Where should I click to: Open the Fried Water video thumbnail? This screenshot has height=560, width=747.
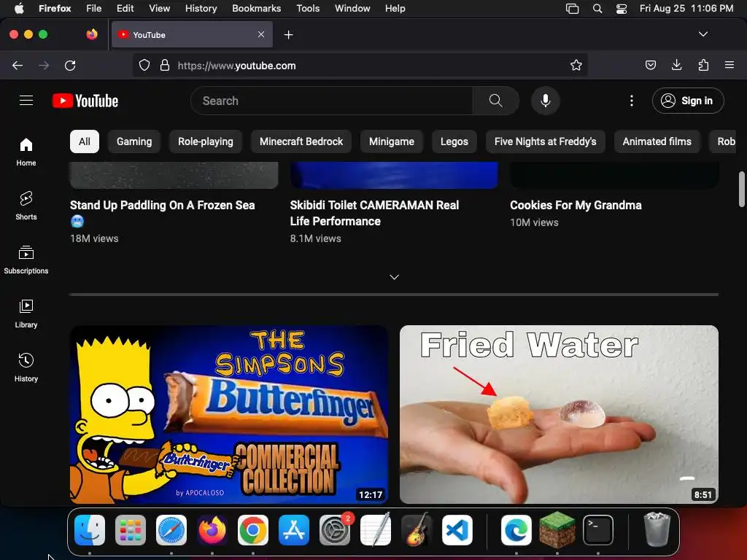[559, 414]
